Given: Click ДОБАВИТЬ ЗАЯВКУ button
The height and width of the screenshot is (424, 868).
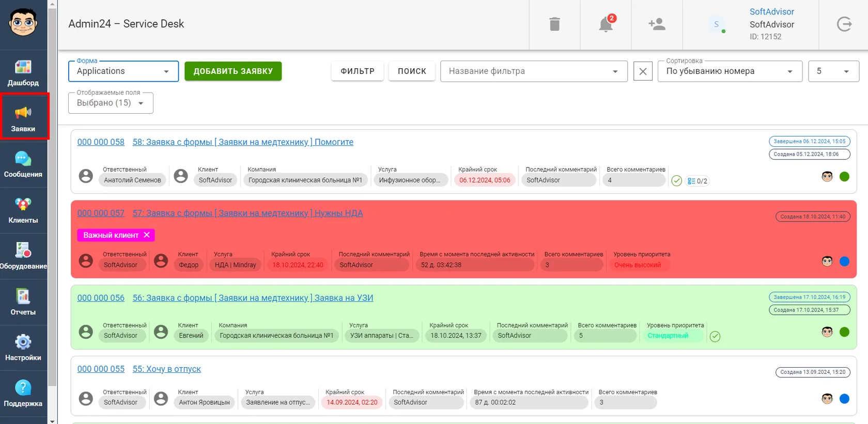Looking at the screenshot, I should tap(233, 71).
